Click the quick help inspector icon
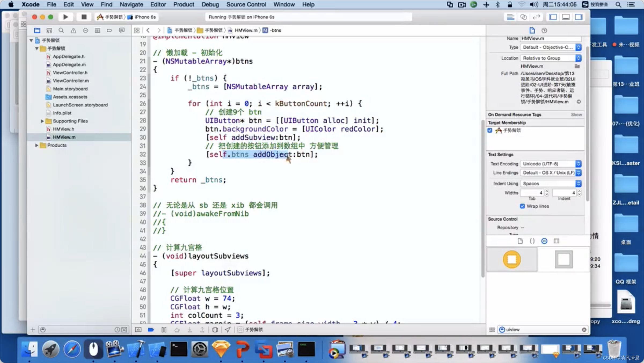Screen dimensions: 644x363 544,30
